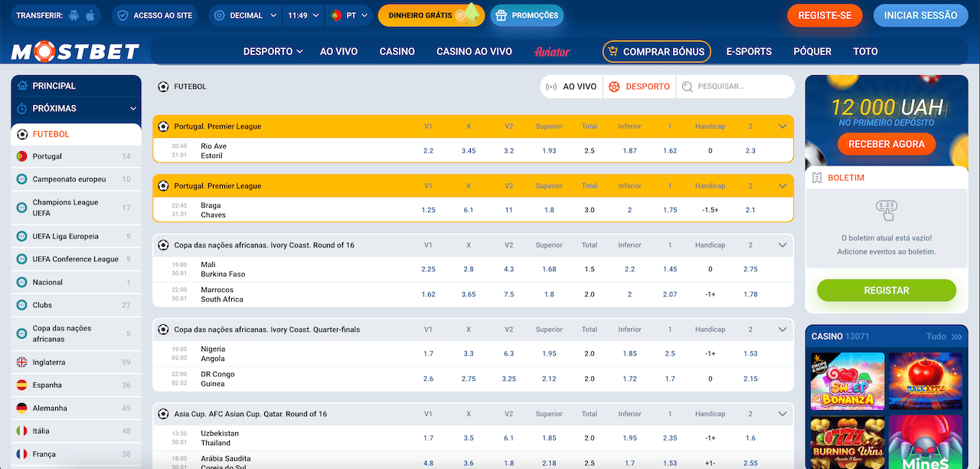This screenshot has width=980, height=469.
Task: Open Ao Vivo in main navigation
Action: pos(339,51)
